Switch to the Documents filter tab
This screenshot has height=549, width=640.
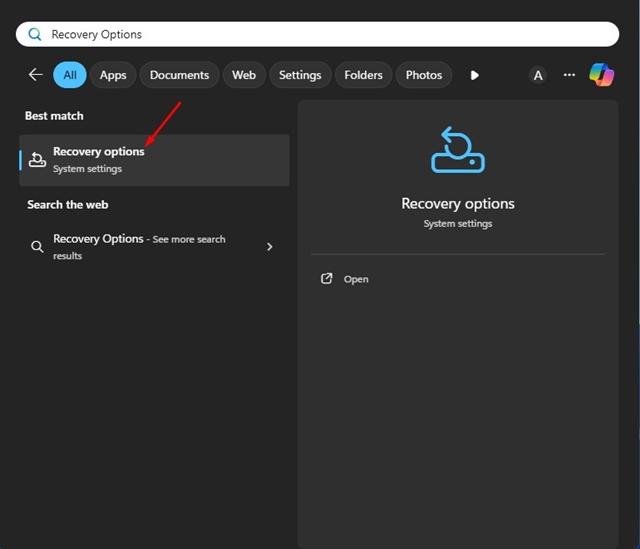click(179, 75)
